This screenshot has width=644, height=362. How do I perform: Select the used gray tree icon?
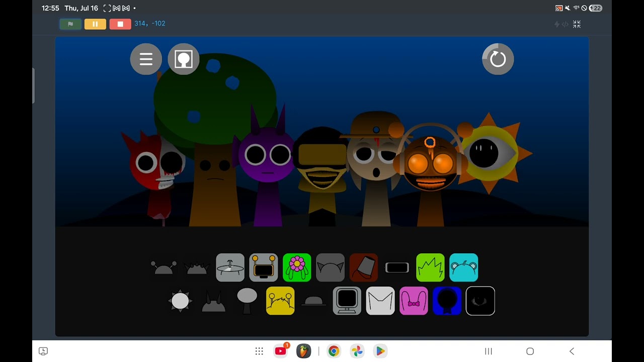pyautogui.click(x=247, y=301)
